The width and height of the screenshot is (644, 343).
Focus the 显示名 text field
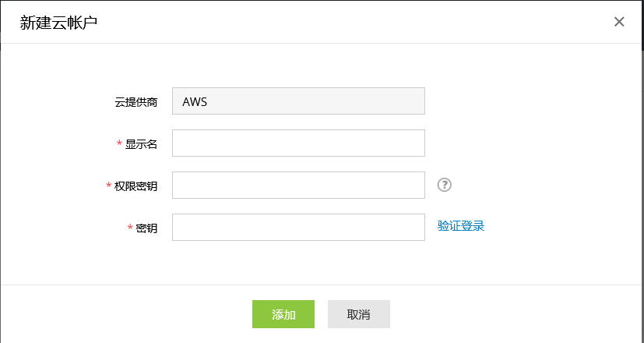298,143
